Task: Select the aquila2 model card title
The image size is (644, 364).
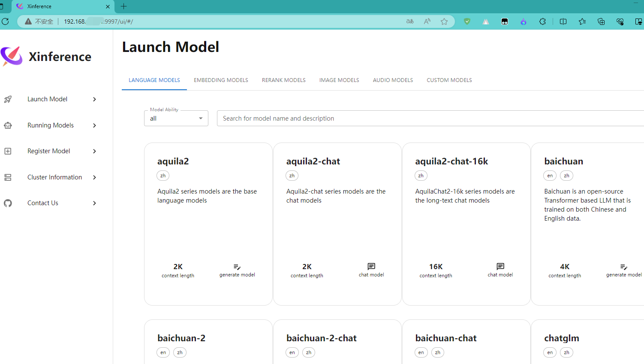Action: coord(173,161)
